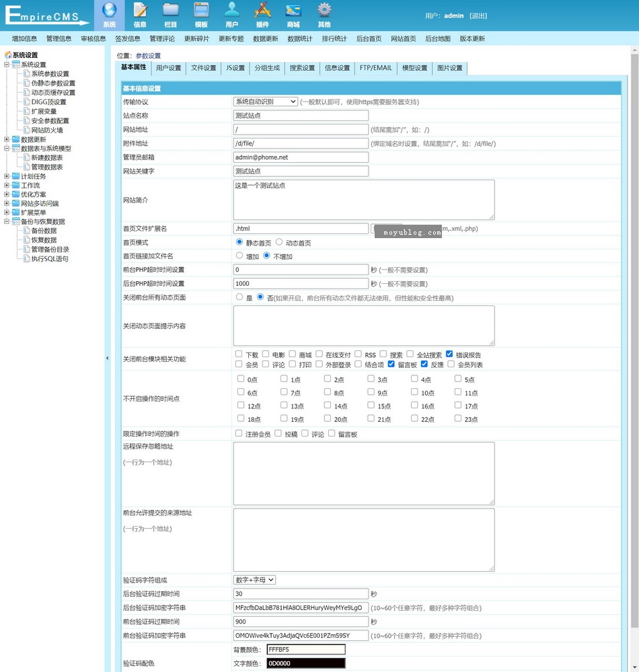The height and width of the screenshot is (672, 639).
Task: Uncheck the 错误报告 checkbox
Action: point(449,354)
